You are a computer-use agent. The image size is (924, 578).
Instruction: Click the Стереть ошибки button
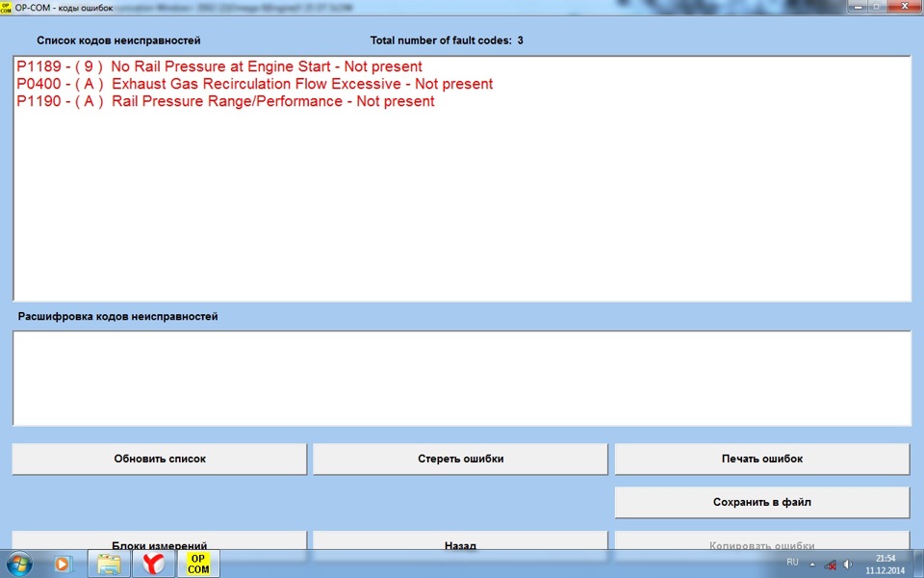pyautogui.click(x=460, y=459)
